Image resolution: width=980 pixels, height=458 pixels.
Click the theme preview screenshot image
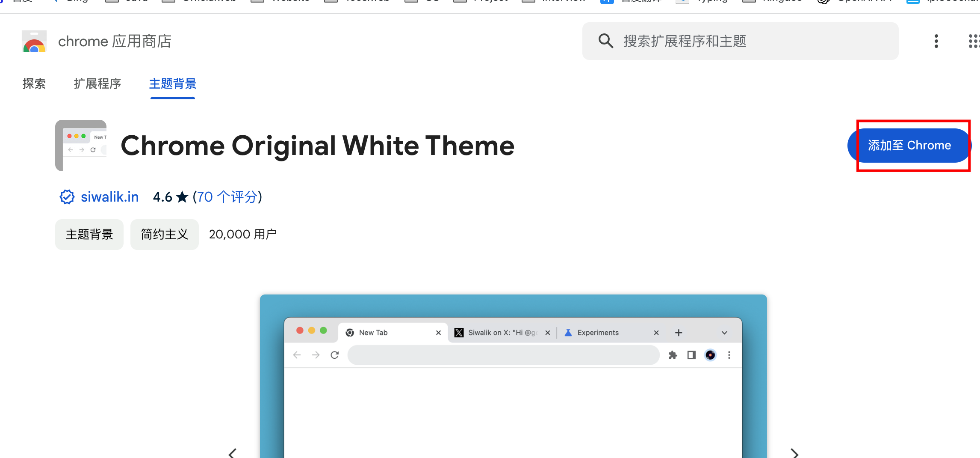tap(513, 376)
